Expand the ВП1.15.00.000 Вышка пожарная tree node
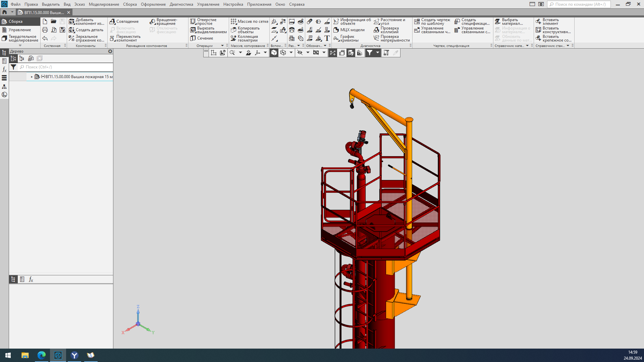This screenshot has height=362, width=644. click(x=32, y=77)
